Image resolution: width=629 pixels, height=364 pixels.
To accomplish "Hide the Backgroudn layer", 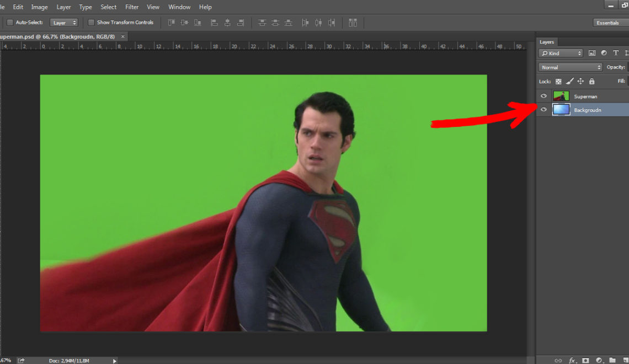I will (x=543, y=109).
